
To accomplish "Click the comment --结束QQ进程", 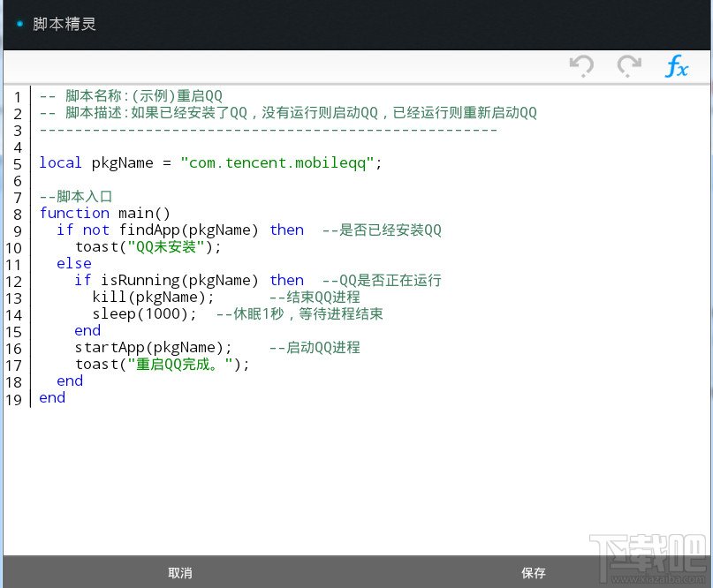I will (x=315, y=298).
